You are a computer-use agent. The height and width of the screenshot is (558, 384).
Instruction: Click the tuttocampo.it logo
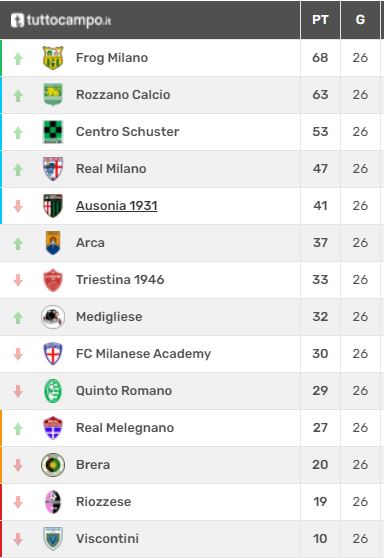[x=61, y=20]
